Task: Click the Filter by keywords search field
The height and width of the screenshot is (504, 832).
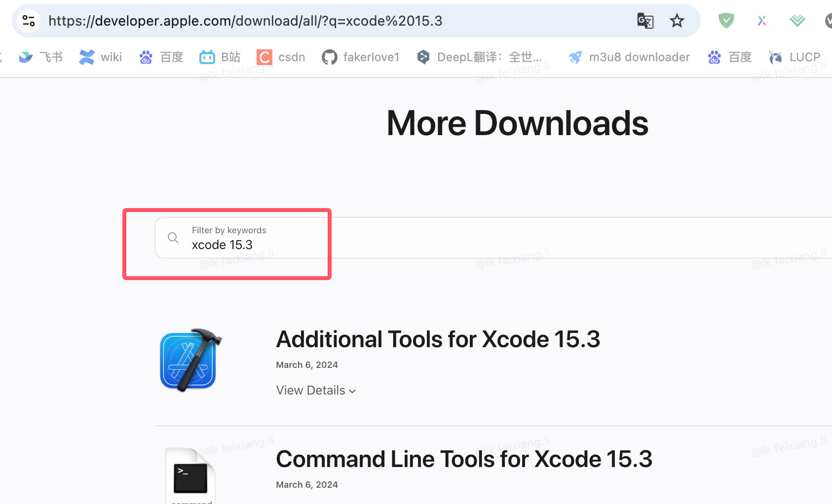Action: pyautogui.click(x=493, y=238)
